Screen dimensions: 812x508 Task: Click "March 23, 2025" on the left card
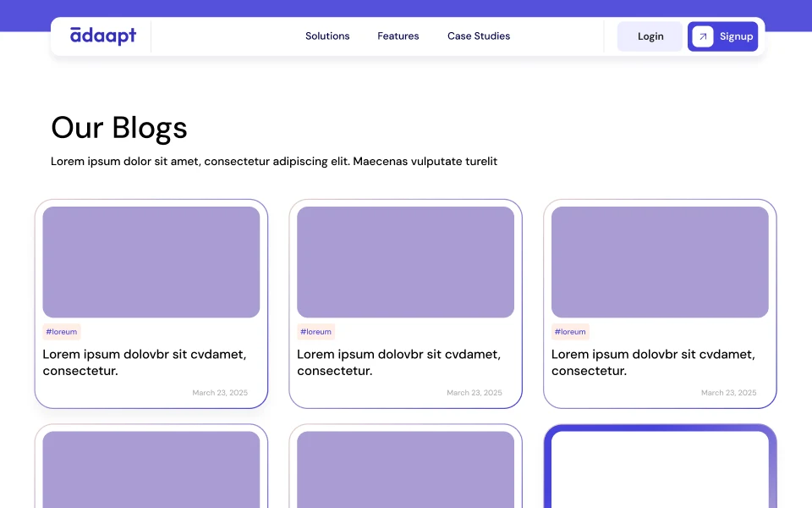click(x=220, y=393)
